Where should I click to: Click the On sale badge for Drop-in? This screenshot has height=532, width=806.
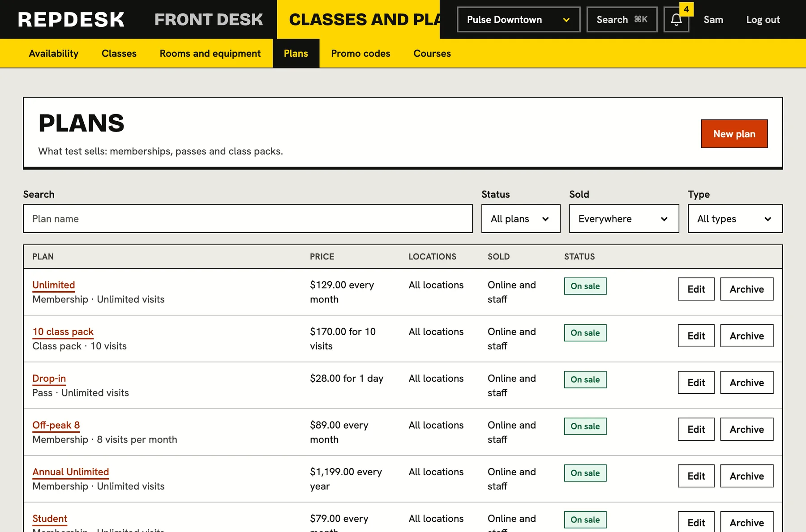[585, 380]
